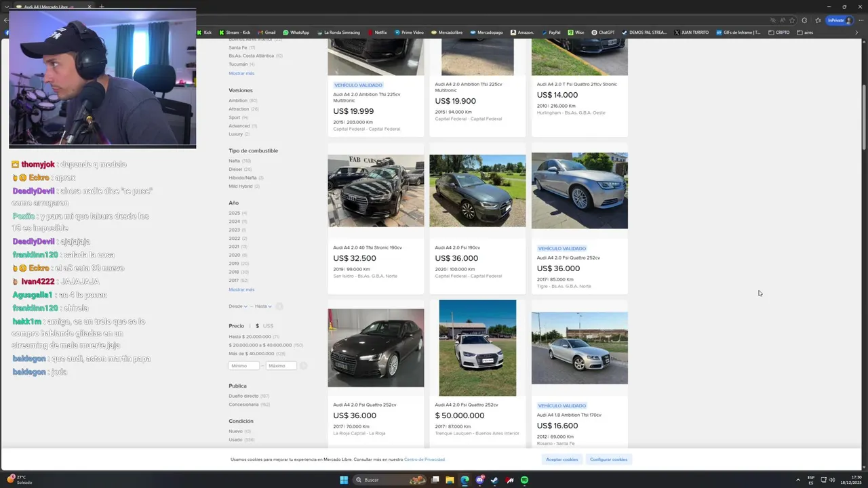The width and height of the screenshot is (868, 488).
Task: Open the Windows Start menu
Action: coord(344,480)
